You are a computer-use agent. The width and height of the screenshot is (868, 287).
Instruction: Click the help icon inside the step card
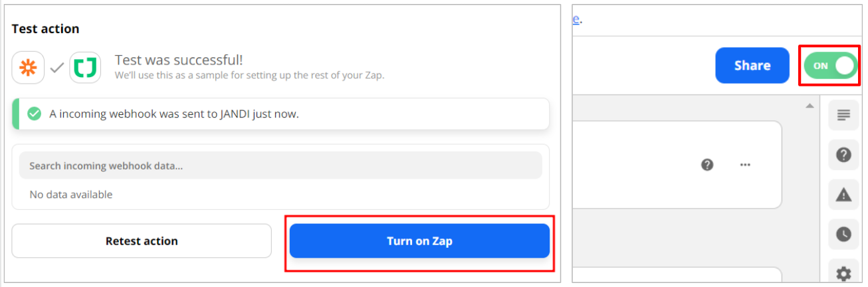pos(707,165)
